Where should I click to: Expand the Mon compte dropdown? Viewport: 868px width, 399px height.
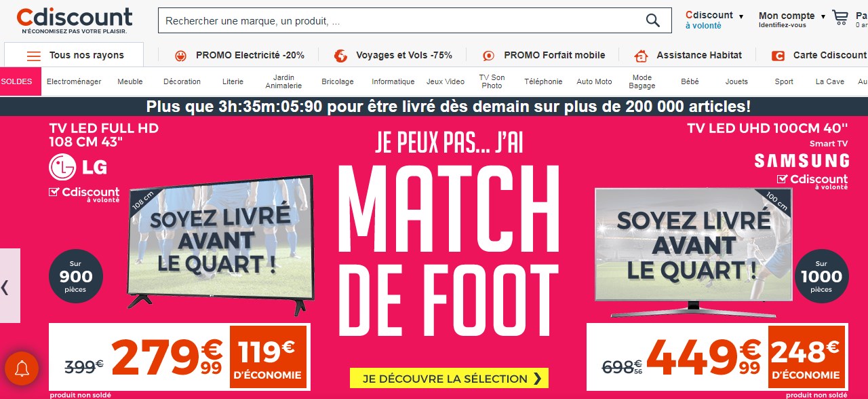(x=823, y=16)
